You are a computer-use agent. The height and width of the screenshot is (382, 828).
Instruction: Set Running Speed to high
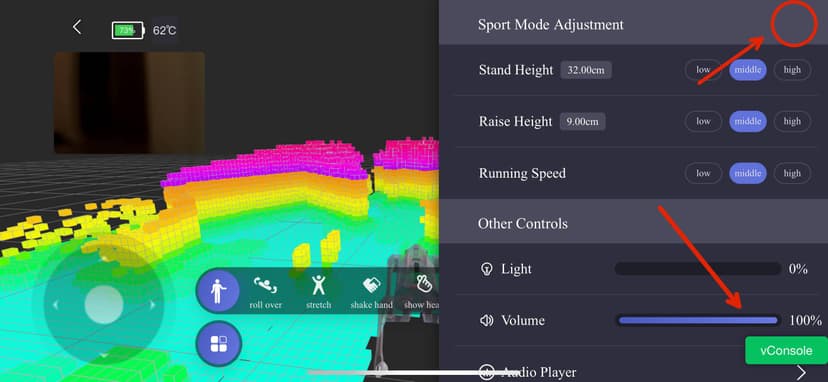coord(792,173)
